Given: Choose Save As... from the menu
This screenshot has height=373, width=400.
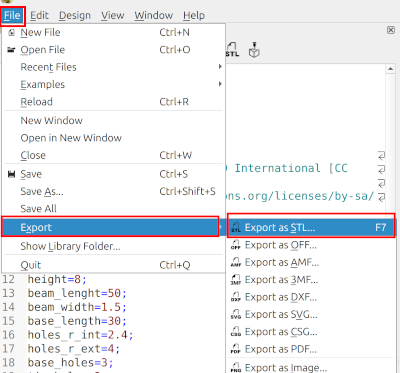Looking at the screenshot, I should click(x=113, y=191).
